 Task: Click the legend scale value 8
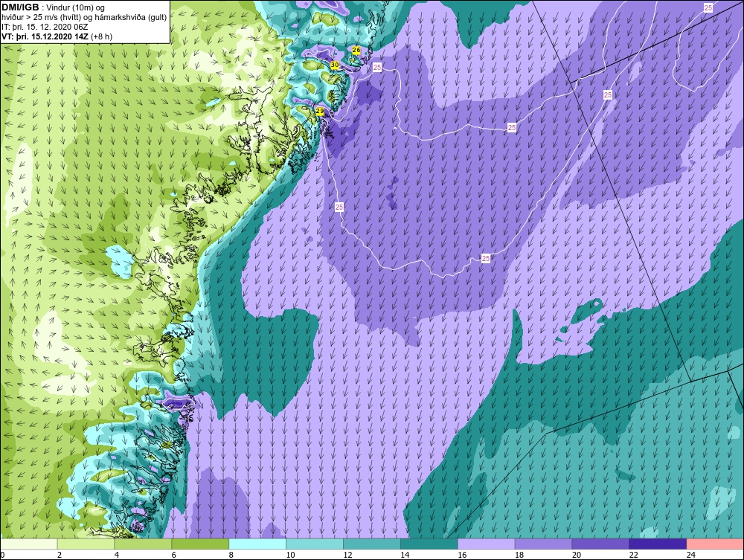tap(231, 555)
